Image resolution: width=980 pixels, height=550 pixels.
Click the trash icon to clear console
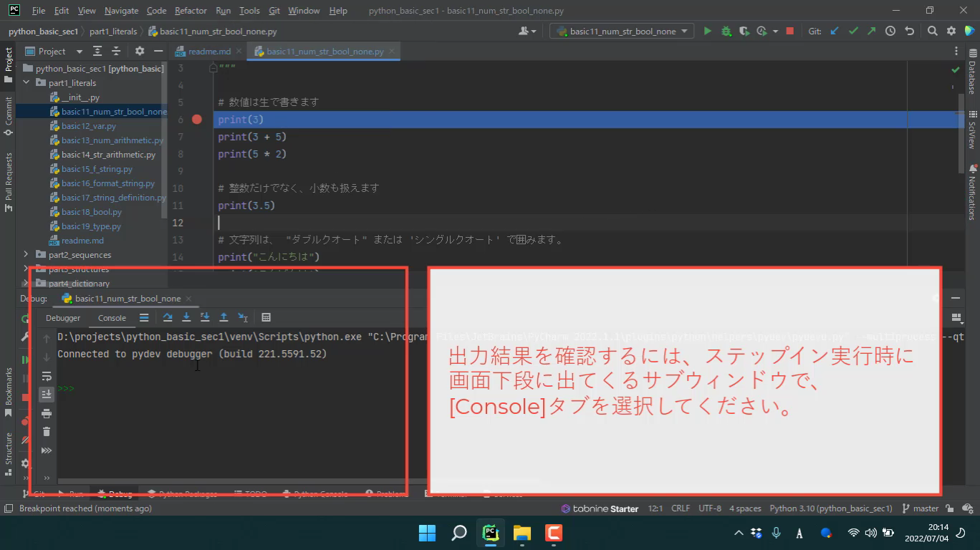click(x=47, y=432)
